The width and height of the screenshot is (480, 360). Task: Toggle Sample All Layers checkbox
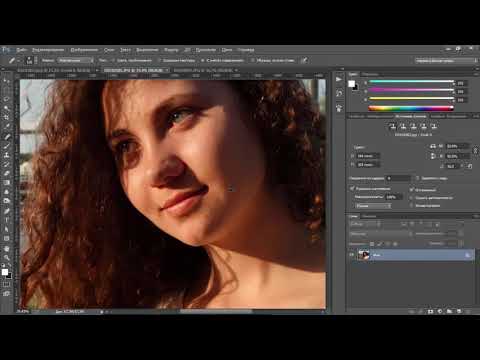[x=253, y=60]
